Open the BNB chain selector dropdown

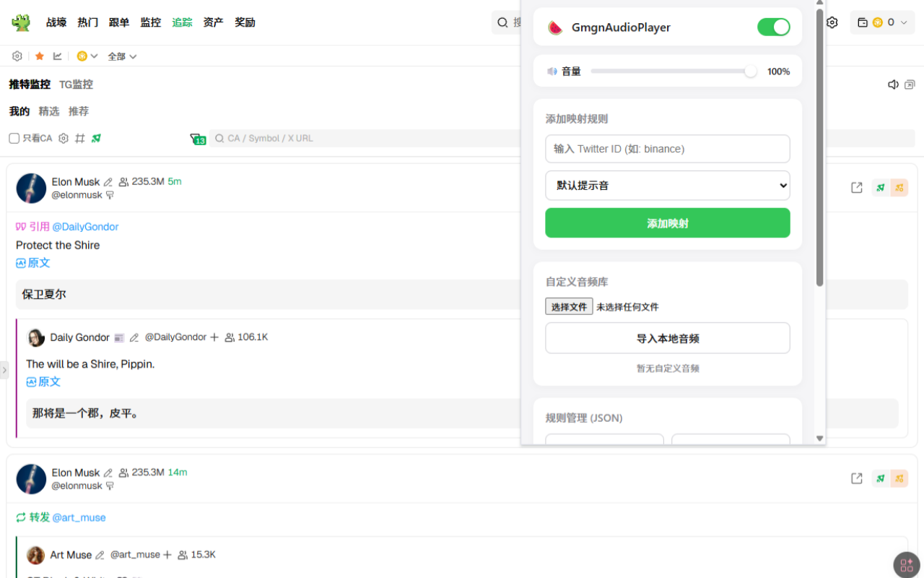pyautogui.click(x=87, y=56)
